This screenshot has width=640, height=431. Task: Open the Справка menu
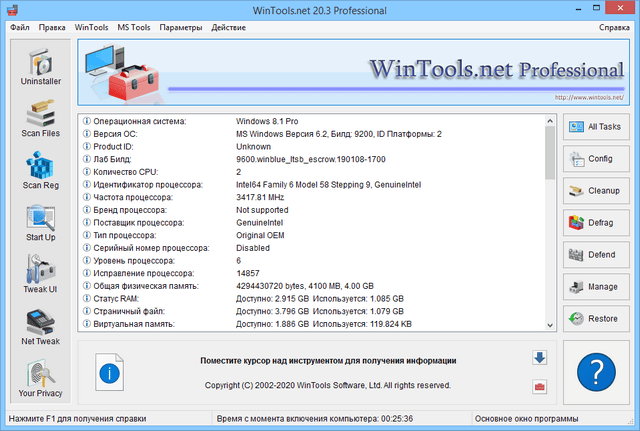[614, 26]
